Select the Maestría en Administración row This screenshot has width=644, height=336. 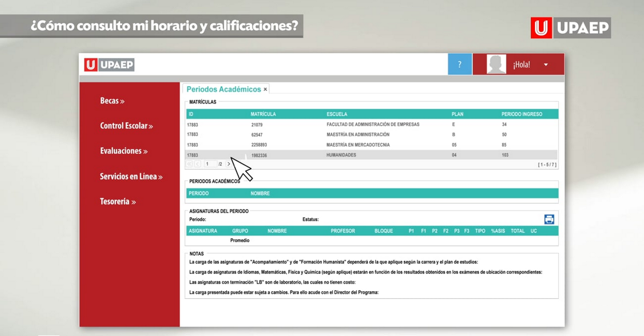[358, 135]
